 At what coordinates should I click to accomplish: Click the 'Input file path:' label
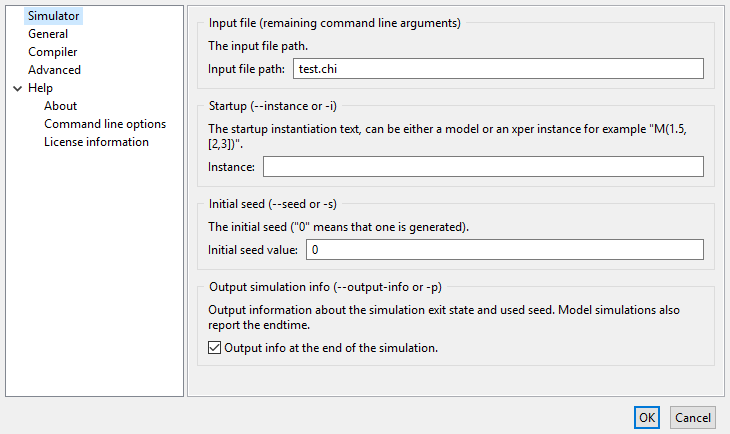(247, 68)
